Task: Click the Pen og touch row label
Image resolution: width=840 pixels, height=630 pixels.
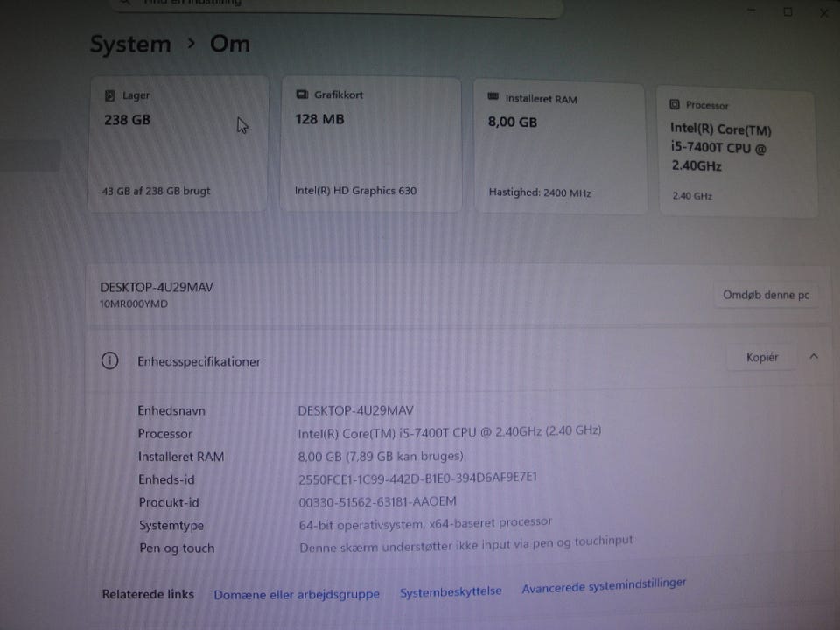Action: pos(177,549)
